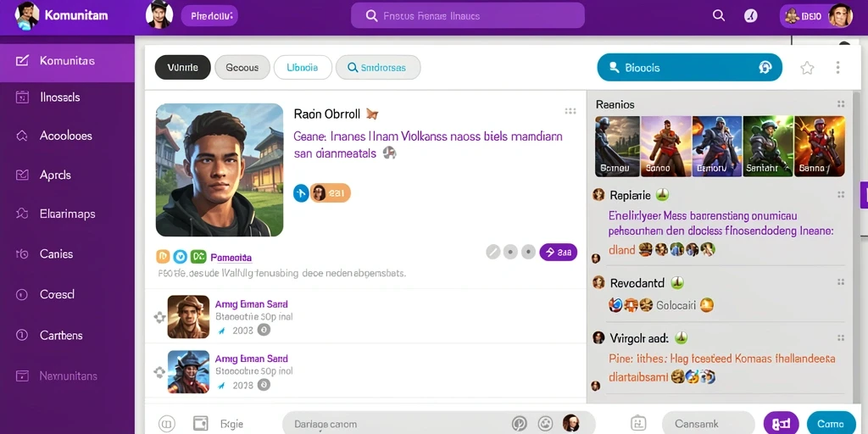Click second Amig Eman Sand thumbnail

(x=188, y=371)
